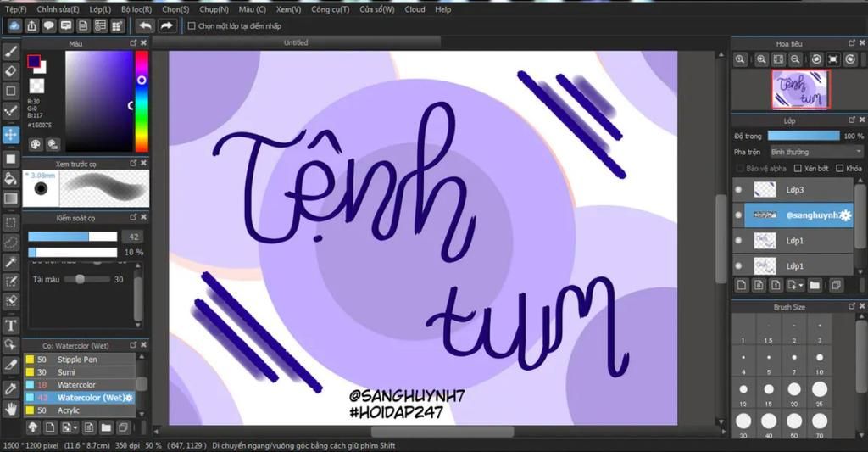Click the Undo arrow in toolbar
The width and height of the screenshot is (868, 452).
tap(145, 25)
